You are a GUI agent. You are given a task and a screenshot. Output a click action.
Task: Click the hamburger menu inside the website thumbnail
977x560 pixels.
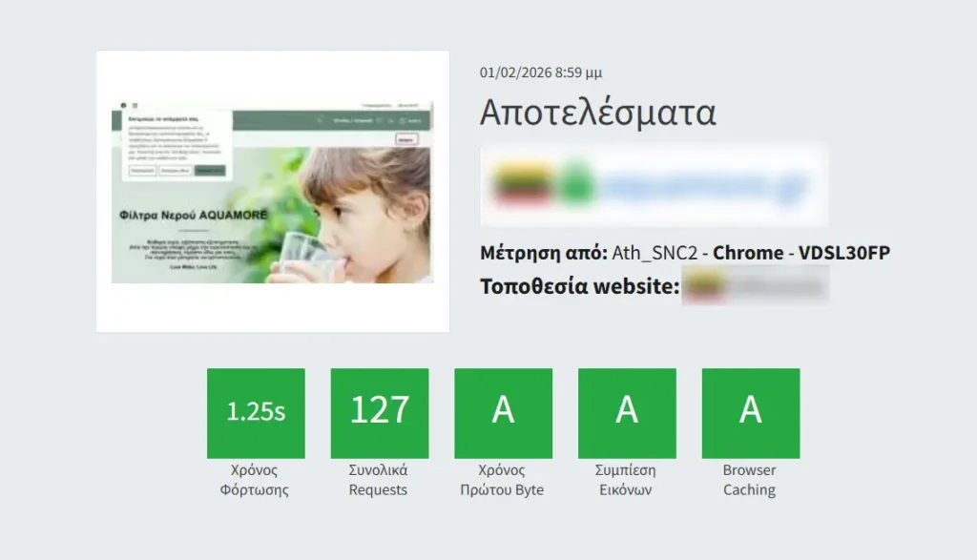[136, 105]
